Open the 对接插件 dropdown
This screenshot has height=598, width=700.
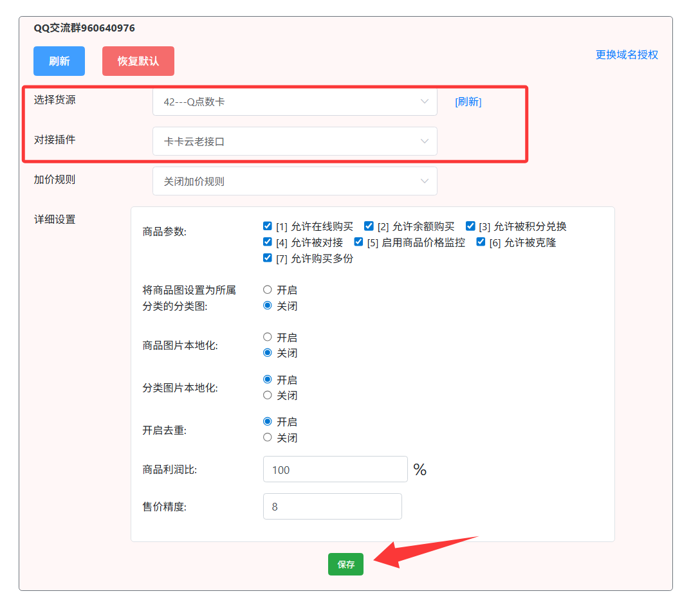(x=295, y=141)
